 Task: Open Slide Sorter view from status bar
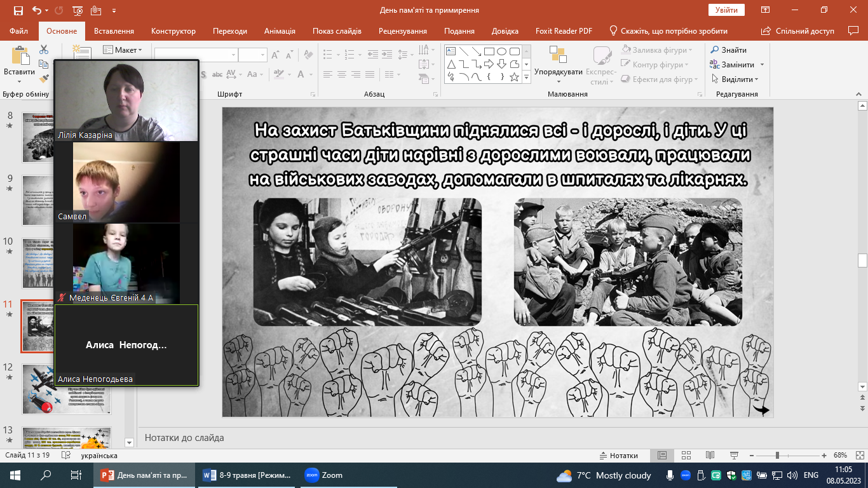pos(686,456)
